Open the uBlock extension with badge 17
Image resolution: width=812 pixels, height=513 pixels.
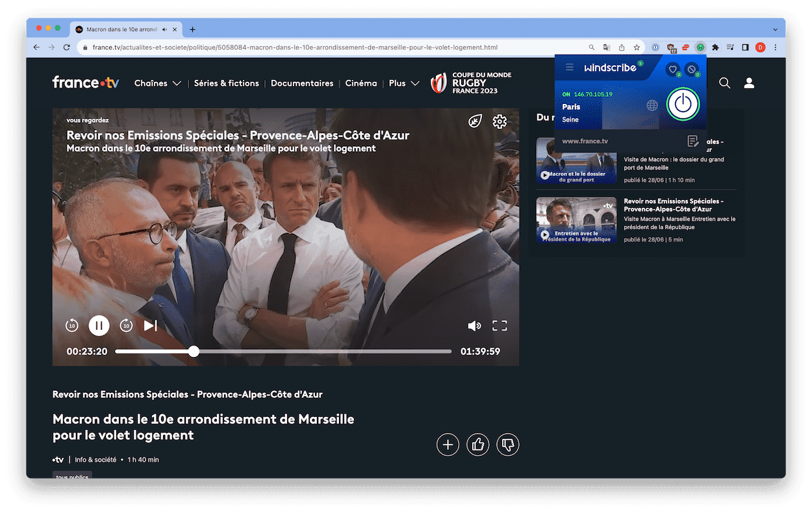tap(671, 47)
